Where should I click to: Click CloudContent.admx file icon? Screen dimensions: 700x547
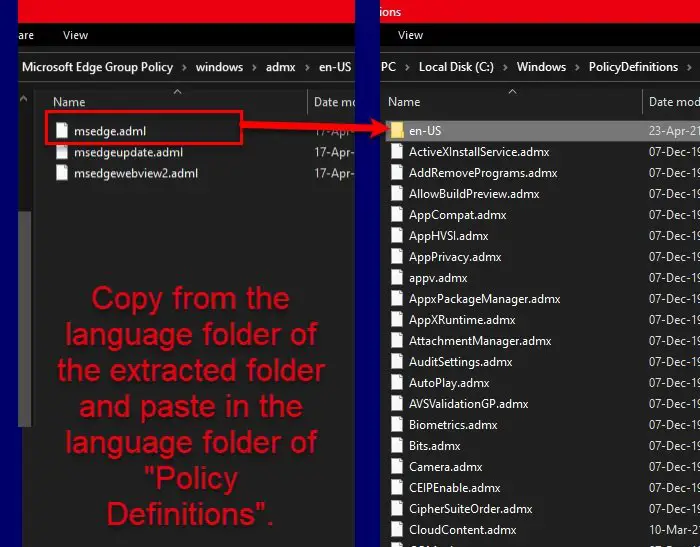click(x=397, y=530)
